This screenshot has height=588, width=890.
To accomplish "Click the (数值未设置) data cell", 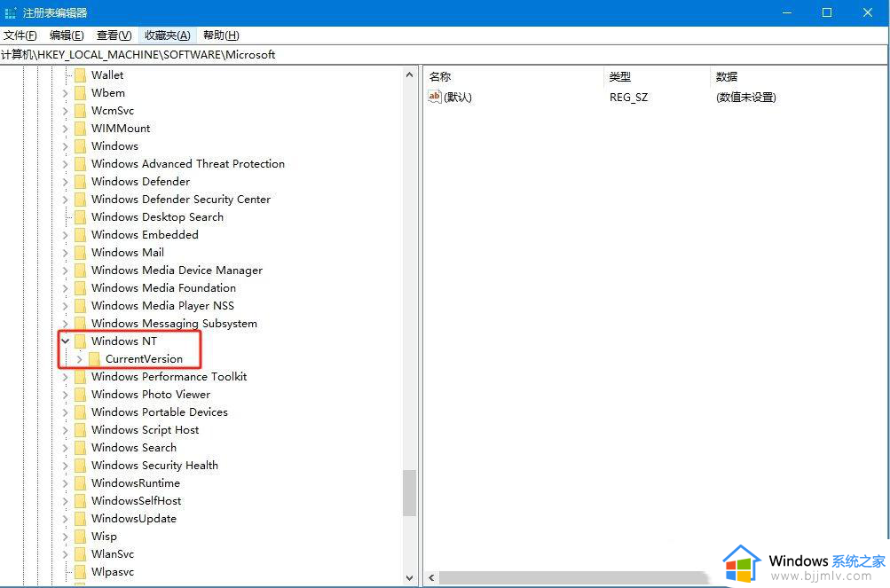I will click(746, 97).
